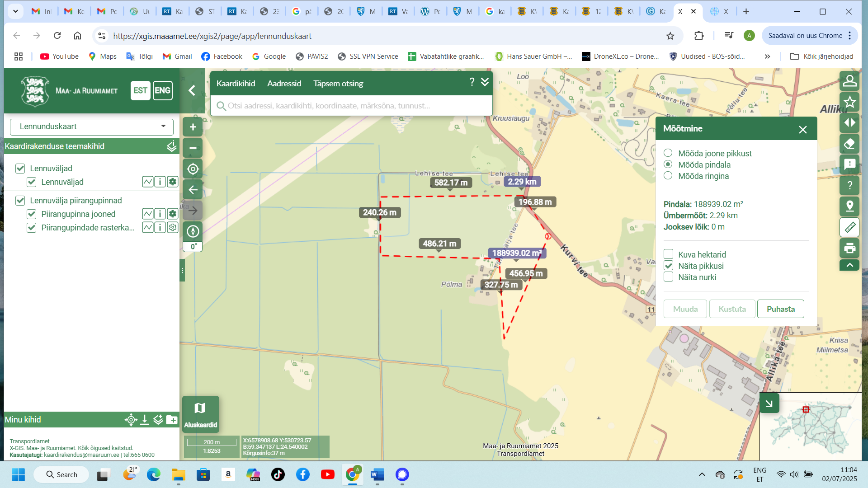
Task: Click the Puhasta button to clear measurement
Action: point(780,309)
